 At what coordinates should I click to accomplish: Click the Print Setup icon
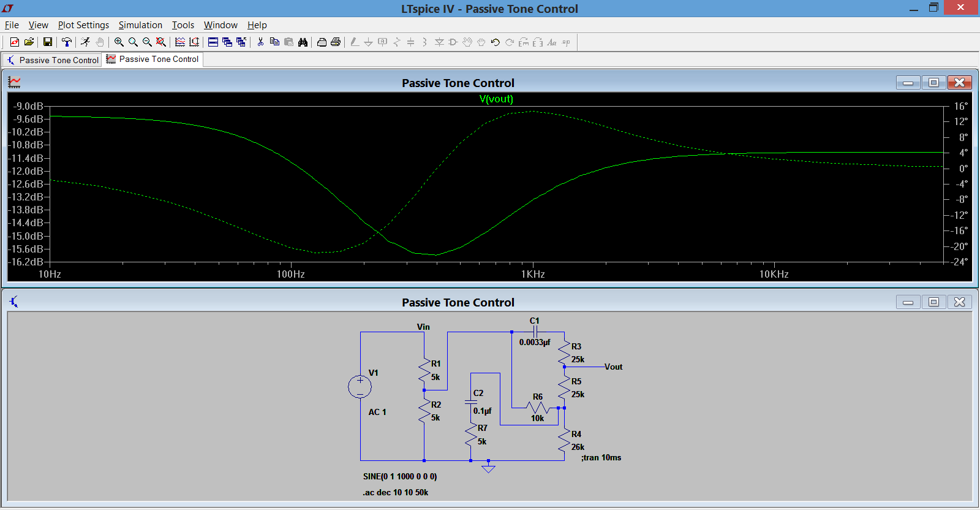coord(322,42)
